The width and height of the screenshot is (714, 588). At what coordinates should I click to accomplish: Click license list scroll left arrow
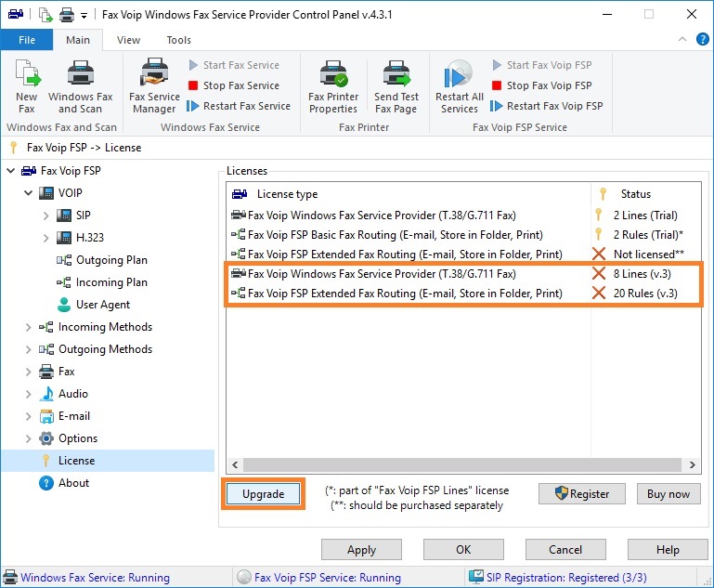click(x=235, y=464)
